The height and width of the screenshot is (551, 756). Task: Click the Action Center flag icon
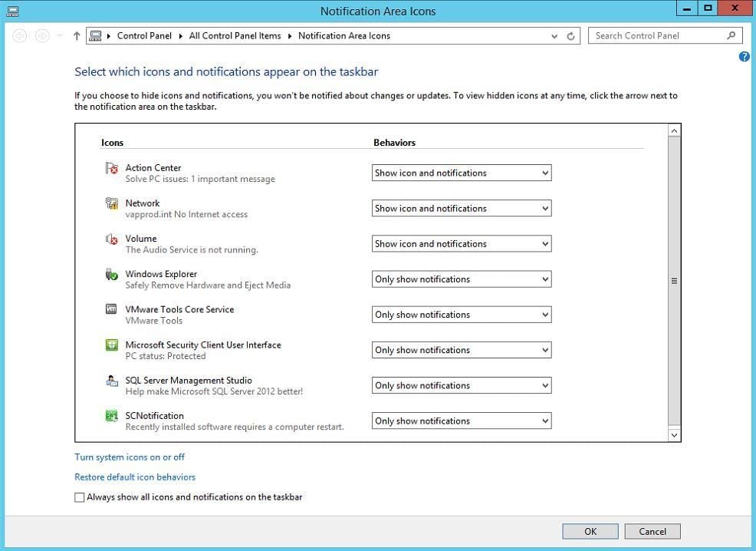[x=111, y=168]
